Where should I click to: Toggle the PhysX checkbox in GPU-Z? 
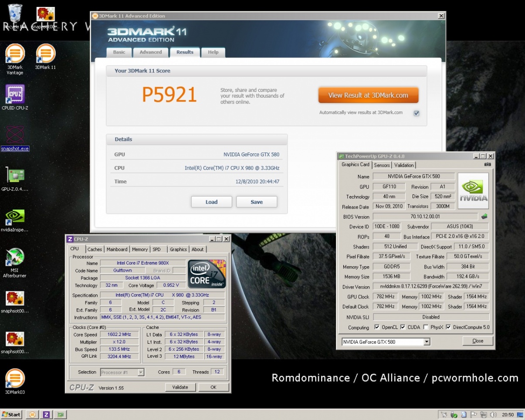click(426, 327)
